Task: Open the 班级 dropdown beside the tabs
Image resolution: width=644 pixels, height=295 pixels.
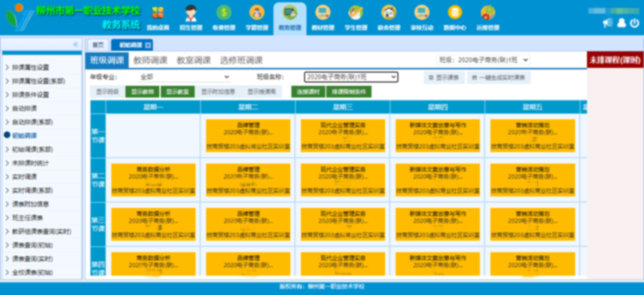Action: pos(484,60)
